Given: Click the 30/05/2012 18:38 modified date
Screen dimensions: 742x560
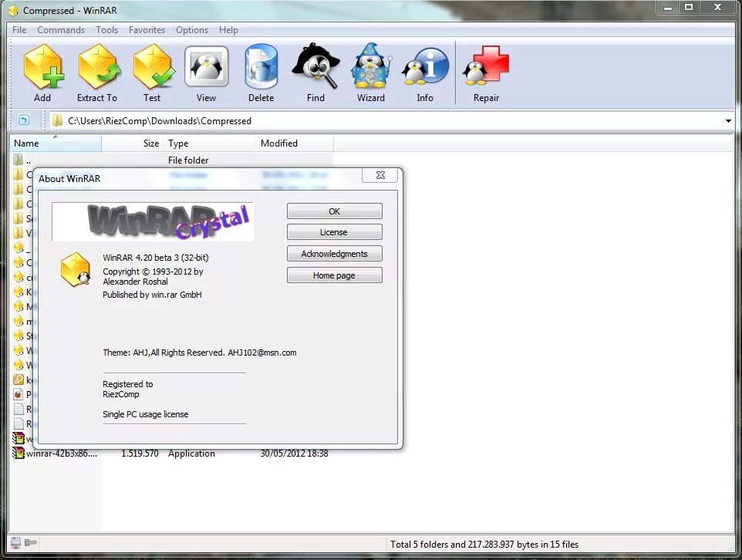Looking at the screenshot, I should [294, 453].
